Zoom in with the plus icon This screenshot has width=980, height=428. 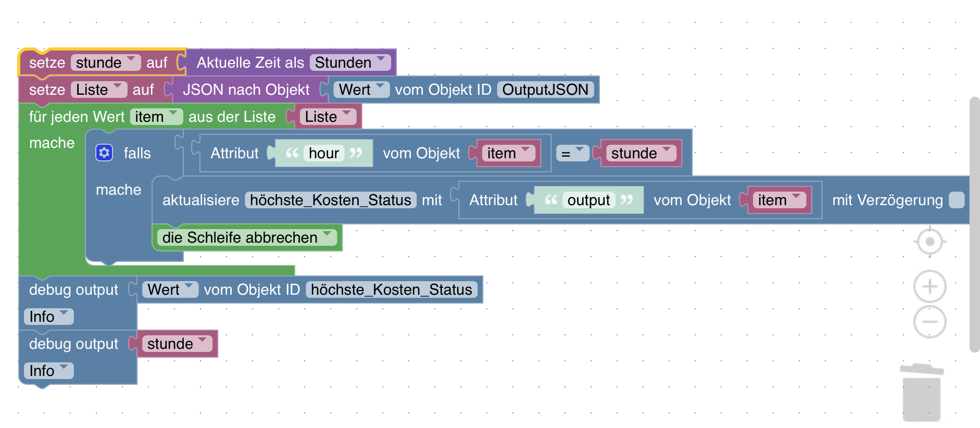coord(929,286)
